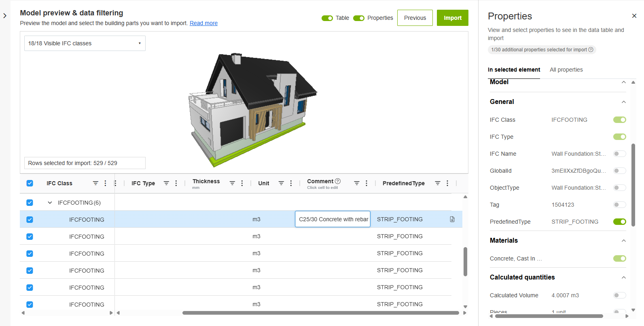Open the Visible IFC classes dropdown
Viewport: 644px width, 326px height.
click(x=85, y=43)
